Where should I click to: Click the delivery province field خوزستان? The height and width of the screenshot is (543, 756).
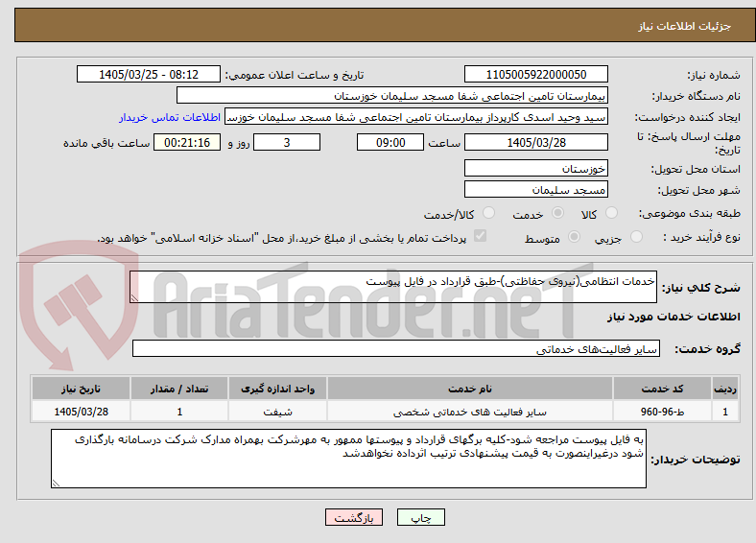[535, 168]
